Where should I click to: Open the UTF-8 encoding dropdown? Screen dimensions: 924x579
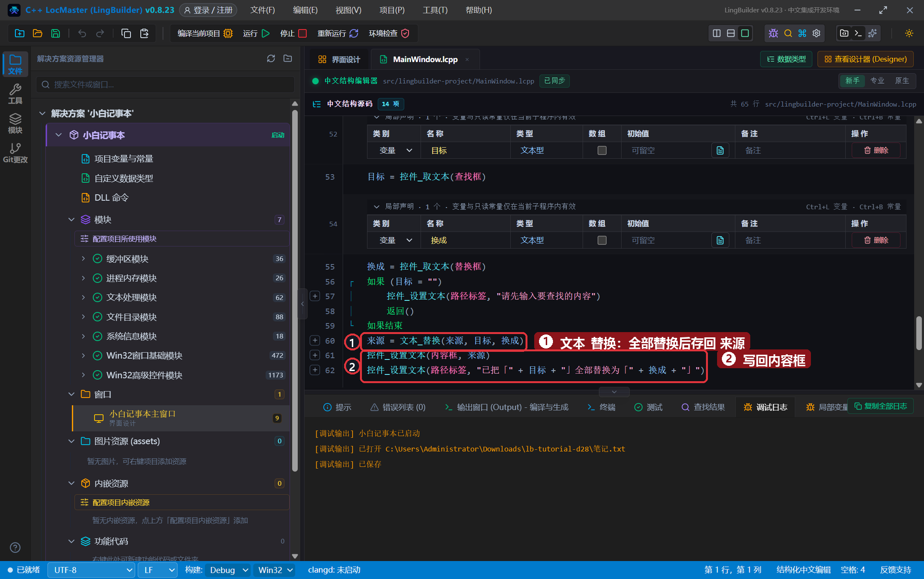[91, 570]
